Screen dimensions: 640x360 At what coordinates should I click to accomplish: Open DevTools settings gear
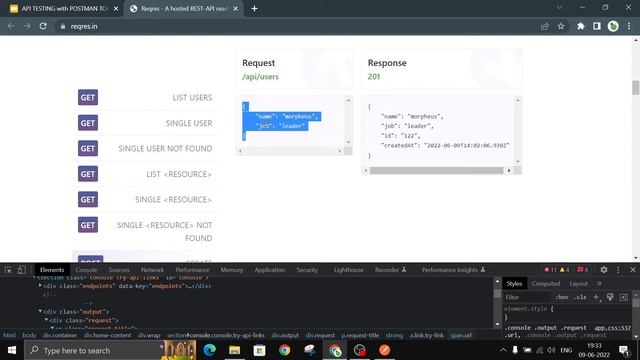[x=604, y=270]
